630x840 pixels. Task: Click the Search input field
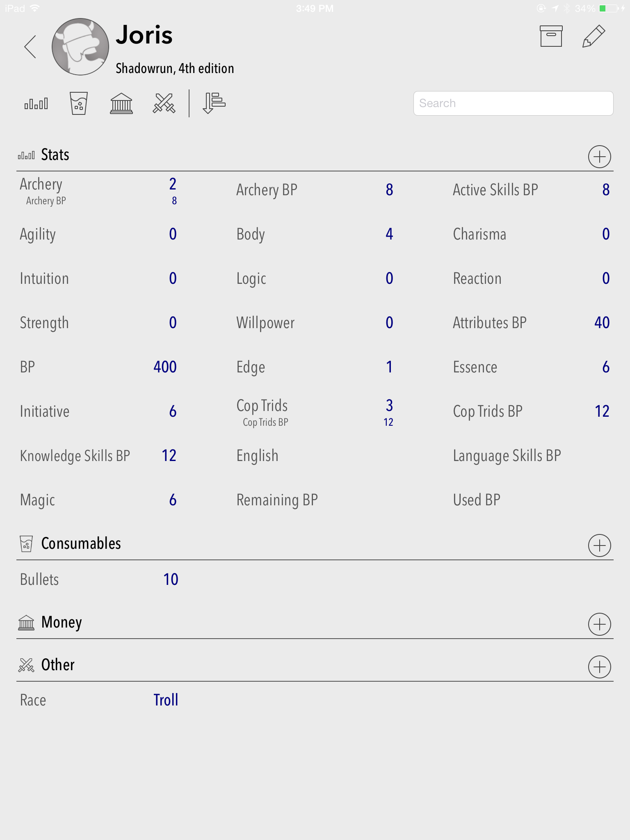513,103
